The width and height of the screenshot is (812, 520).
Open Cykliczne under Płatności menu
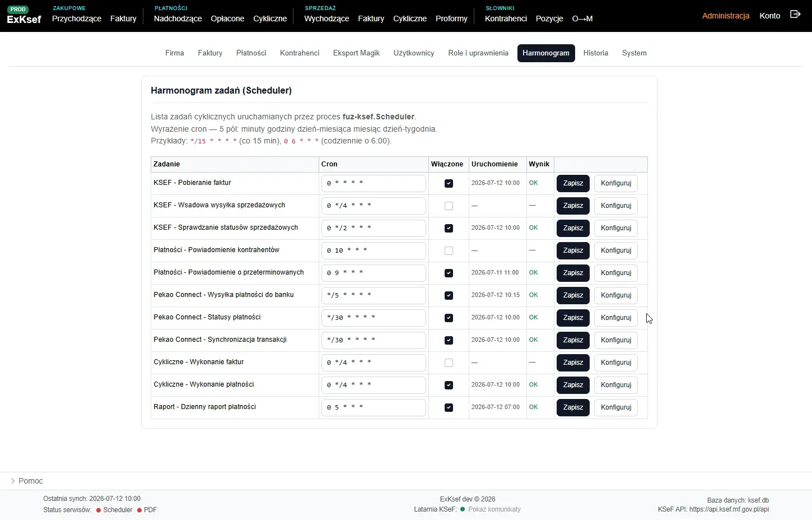[x=270, y=18]
